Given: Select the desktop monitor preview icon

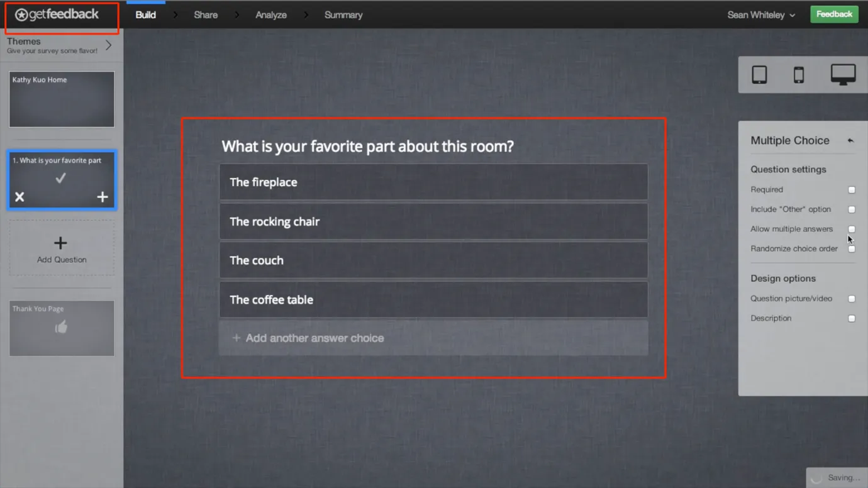Looking at the screenshot, I should [842, 75].
